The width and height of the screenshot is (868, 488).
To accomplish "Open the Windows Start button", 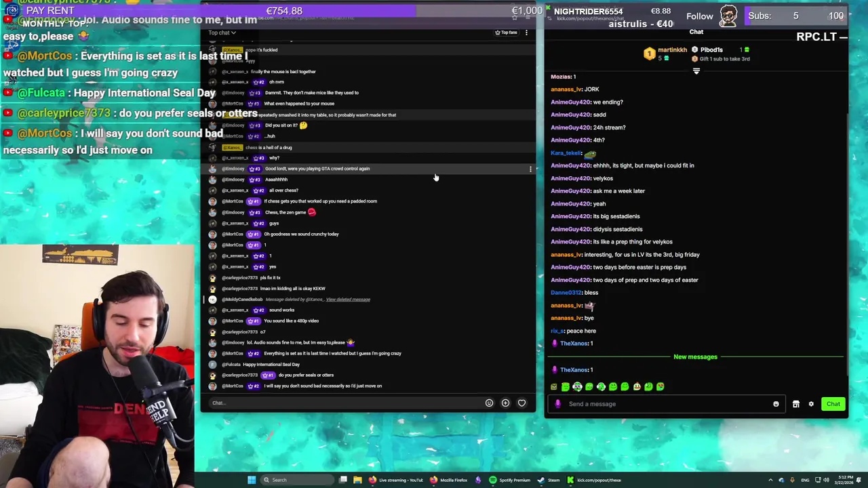I will [x=252, y=480].
